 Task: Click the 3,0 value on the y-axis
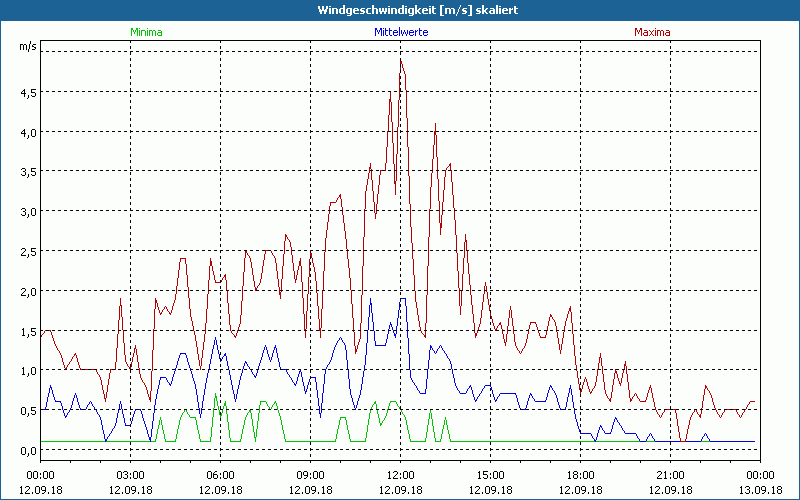[x=27, y=211]
